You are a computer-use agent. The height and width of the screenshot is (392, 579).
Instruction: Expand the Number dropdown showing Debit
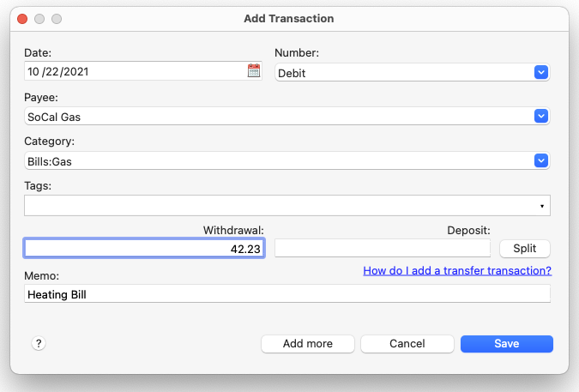click(541, 72)
